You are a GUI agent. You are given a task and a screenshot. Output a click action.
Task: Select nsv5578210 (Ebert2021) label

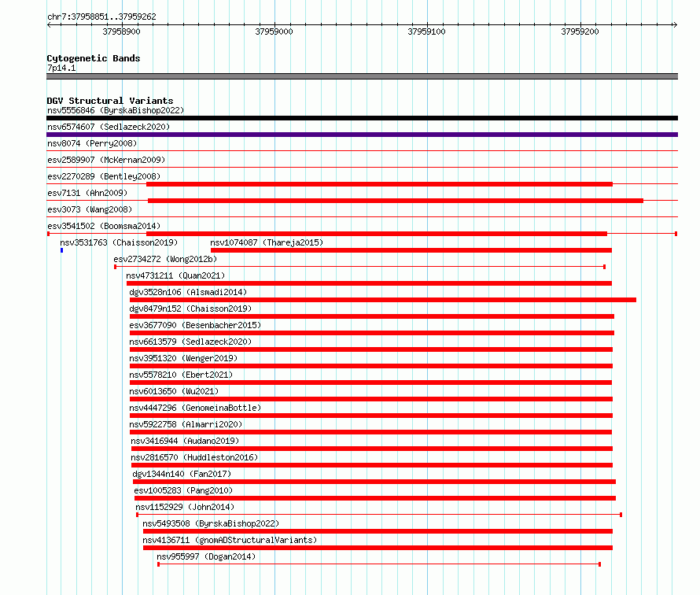pos(181,375)
